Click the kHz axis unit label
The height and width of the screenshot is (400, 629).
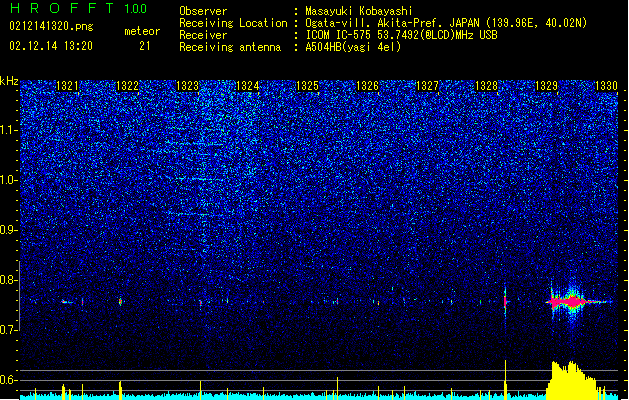9,81
